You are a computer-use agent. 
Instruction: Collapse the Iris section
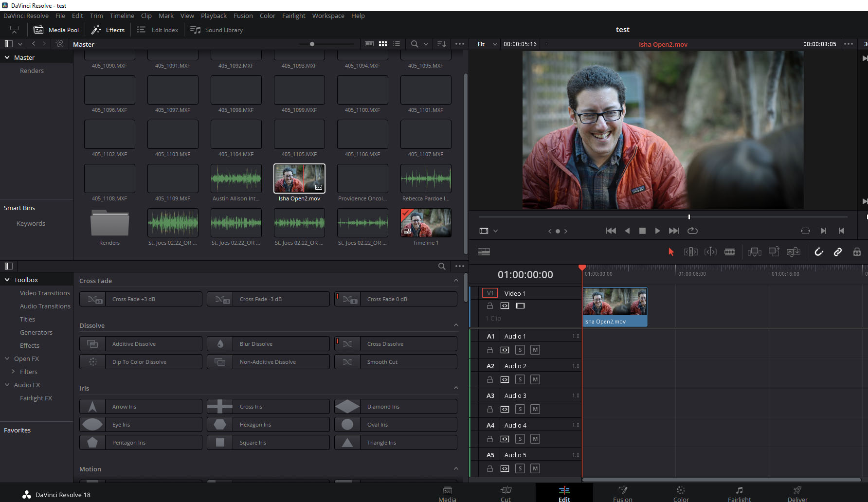456,388
